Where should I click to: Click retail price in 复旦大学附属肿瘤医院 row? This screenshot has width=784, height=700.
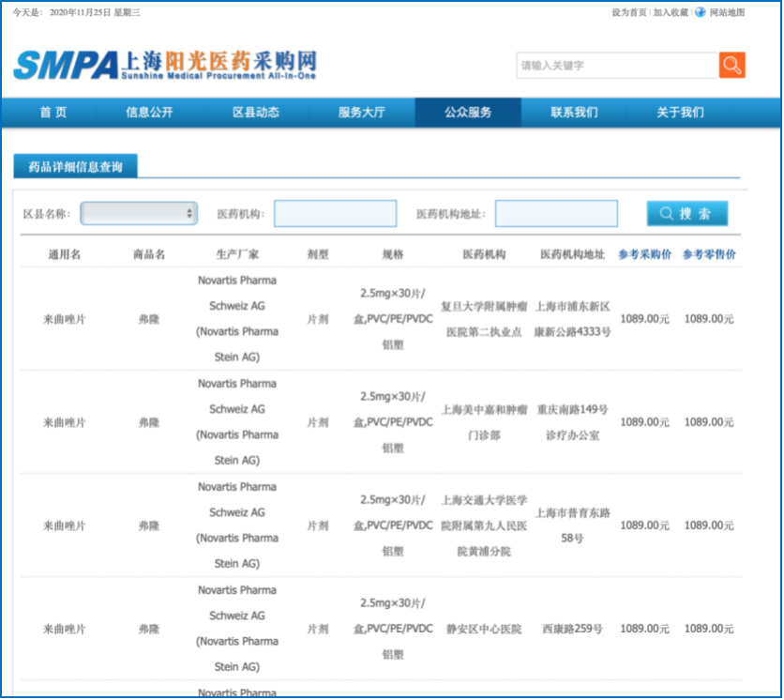coord(709,319)
